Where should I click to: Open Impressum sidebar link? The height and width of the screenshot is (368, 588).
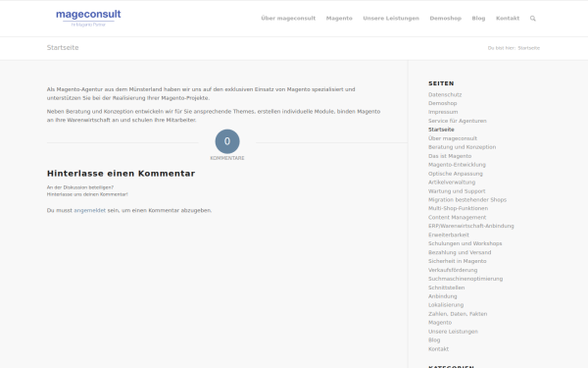tap(443, 112)
